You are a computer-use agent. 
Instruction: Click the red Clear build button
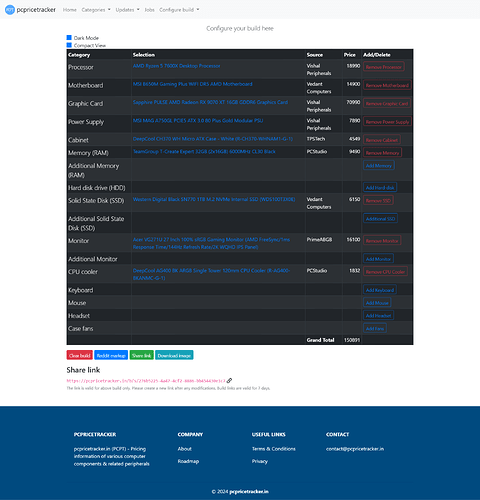click(80, 355)
